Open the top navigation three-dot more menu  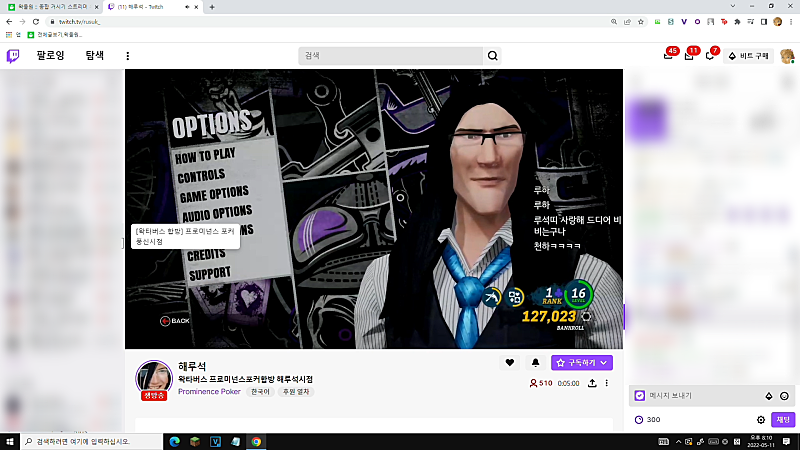click(128, 56)
